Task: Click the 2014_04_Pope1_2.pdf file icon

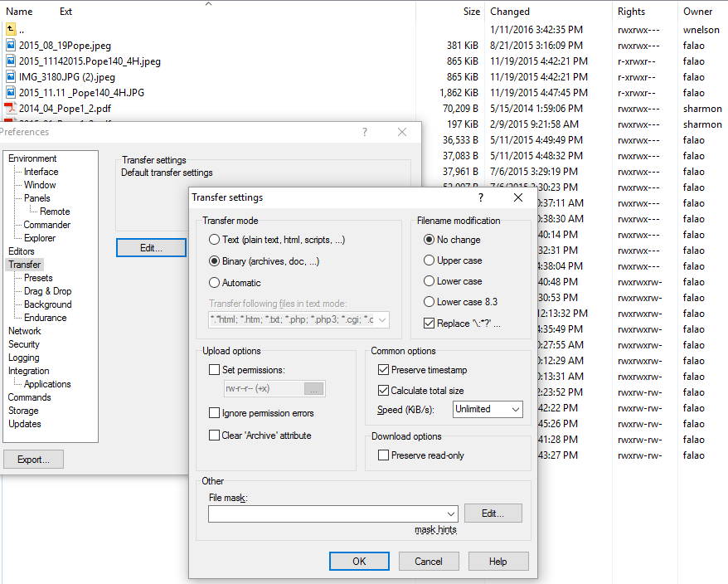Action: coord(11,108)
